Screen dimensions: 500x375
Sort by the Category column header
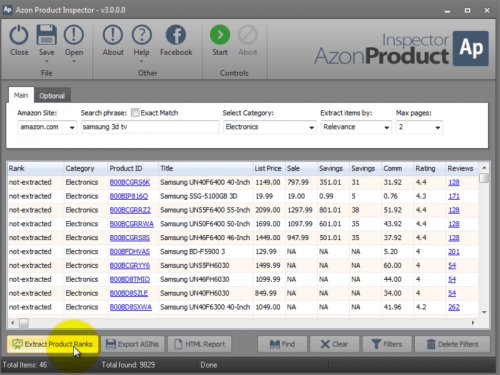(x=86, y=168)
